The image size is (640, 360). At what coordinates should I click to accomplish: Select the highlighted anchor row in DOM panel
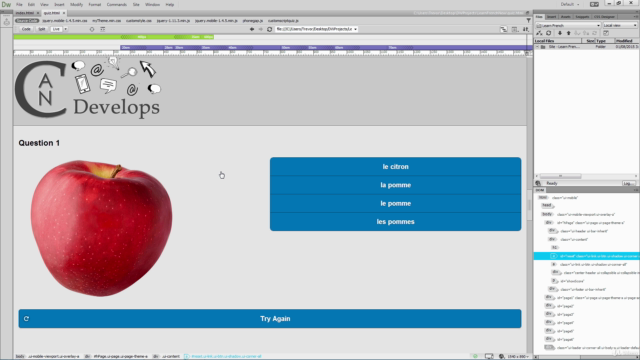(587, 256)
